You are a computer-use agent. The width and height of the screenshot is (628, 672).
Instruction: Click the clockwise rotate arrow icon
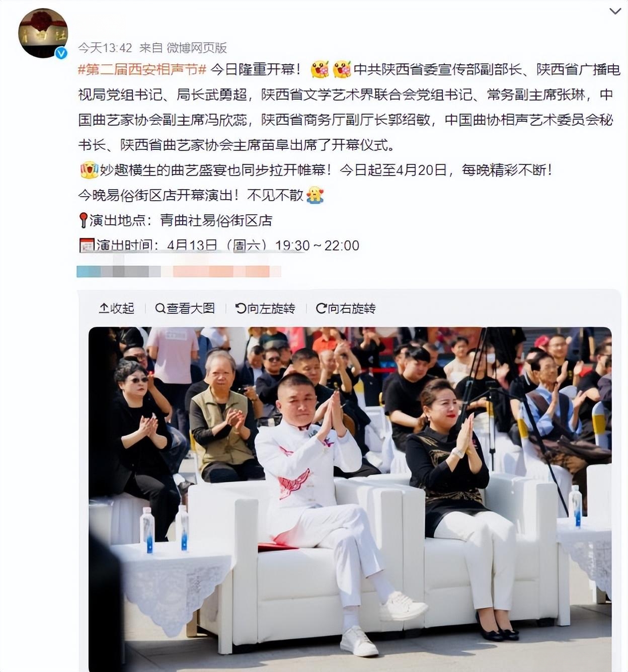click(321, 308)
